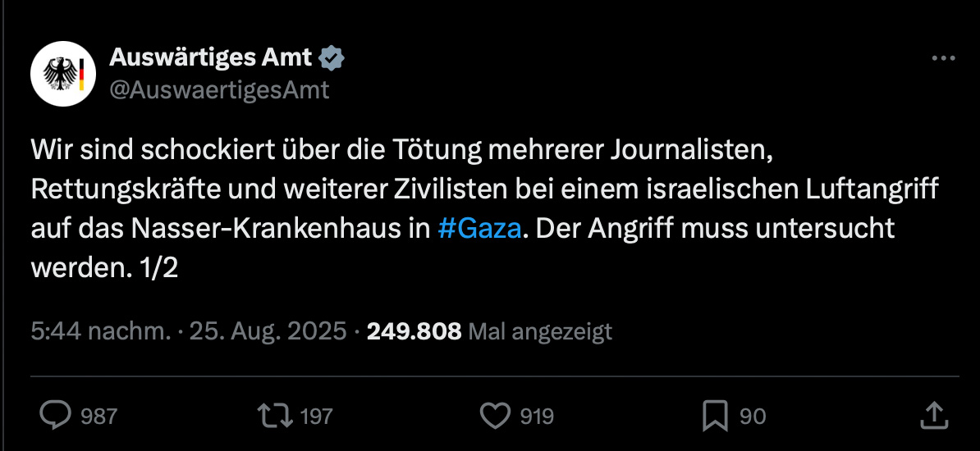Follow the #Gaza hashtag link

click(479, 230)
